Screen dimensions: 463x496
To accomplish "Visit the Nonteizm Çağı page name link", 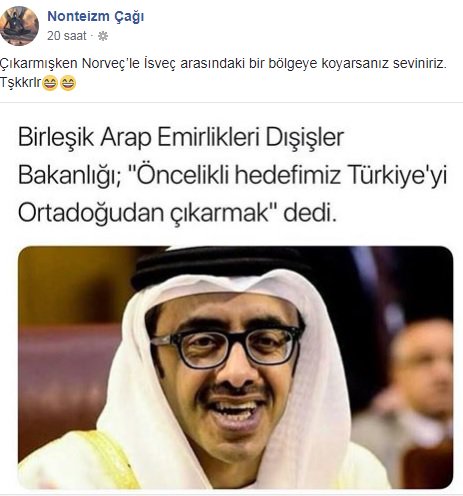I will (96, 16).
